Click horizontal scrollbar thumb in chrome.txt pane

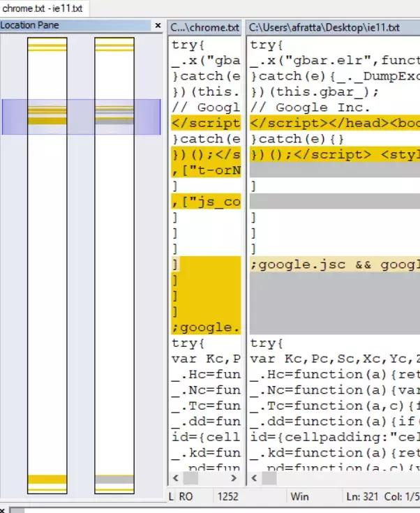[x=190, y=478]
